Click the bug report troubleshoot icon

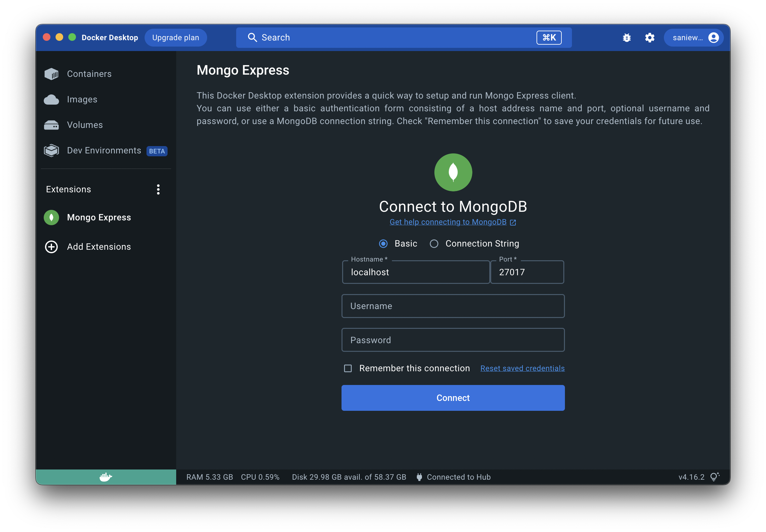[627, 38]
